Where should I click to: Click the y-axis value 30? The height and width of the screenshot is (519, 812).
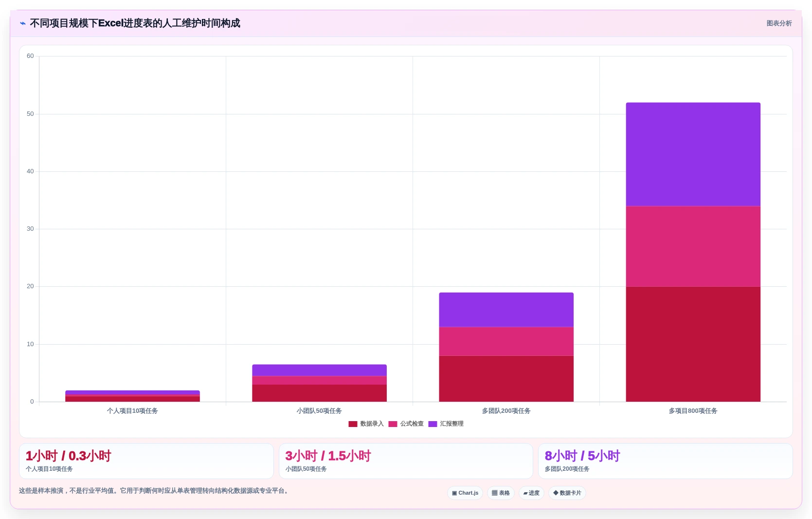[x=30, y=229]
